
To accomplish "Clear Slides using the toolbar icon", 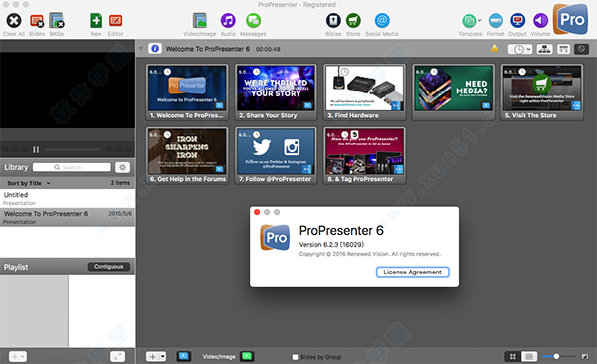I will pos(37,21).
